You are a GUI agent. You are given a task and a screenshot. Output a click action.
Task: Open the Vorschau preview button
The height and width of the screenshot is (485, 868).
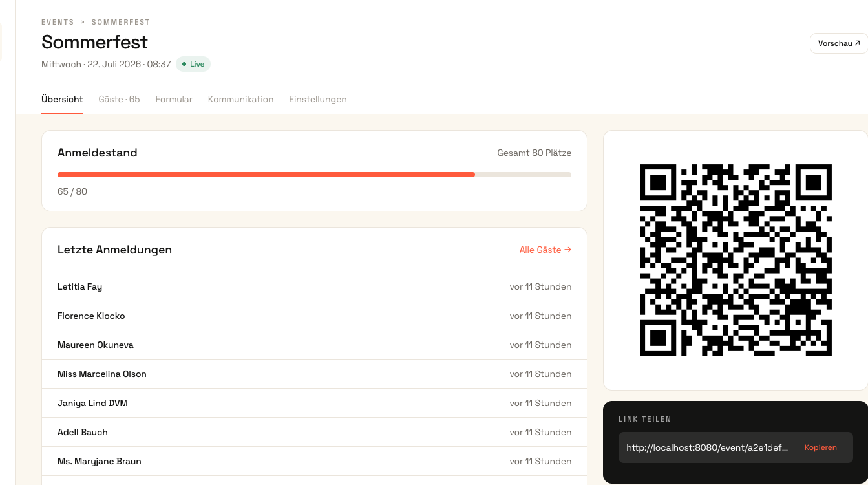pos(838,43)
